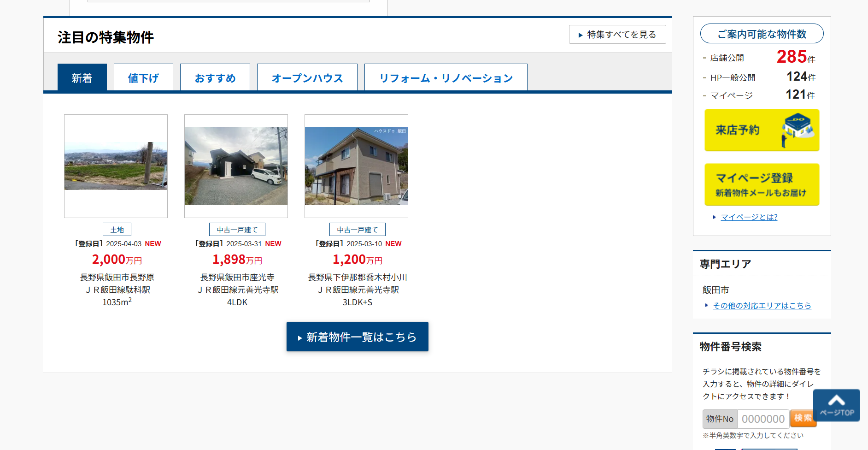Click the マイページ 121件 count
Screen dimensions: 868x450
[800, 95]
